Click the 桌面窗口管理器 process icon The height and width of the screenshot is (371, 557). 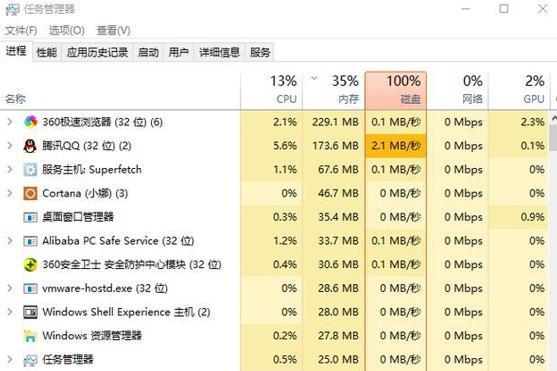click(x=30, y=217)
